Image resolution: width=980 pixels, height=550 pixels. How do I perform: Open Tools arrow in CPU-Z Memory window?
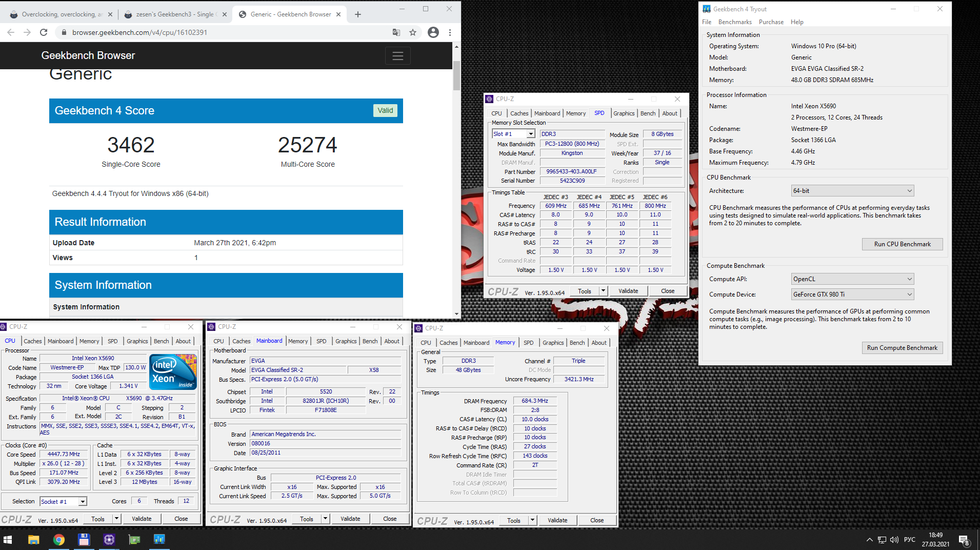[x=532, y=520]
